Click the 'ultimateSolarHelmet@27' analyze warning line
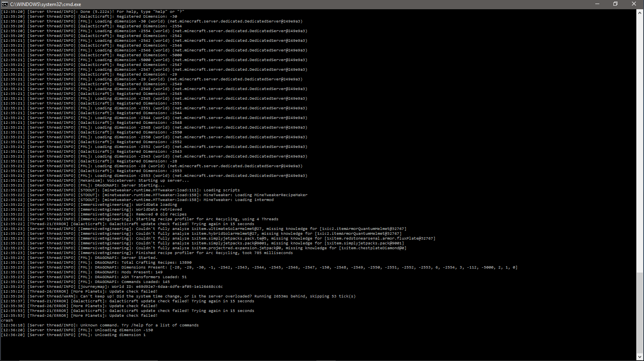 tap(204, 229)
